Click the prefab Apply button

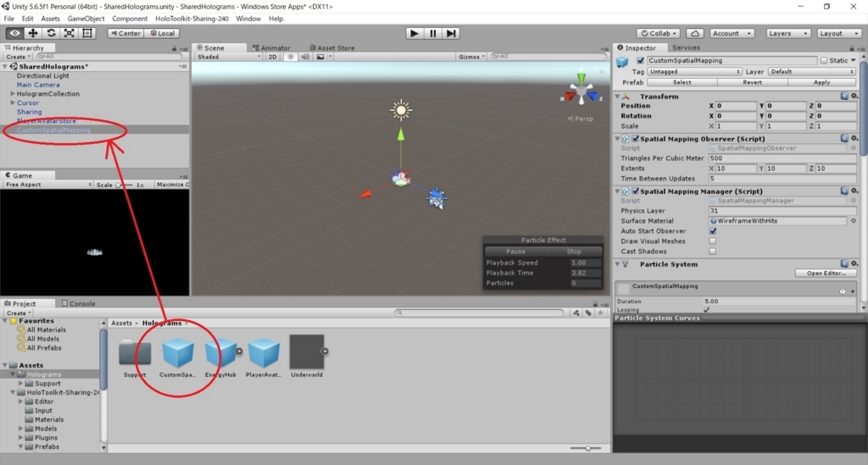click(821, 82)
